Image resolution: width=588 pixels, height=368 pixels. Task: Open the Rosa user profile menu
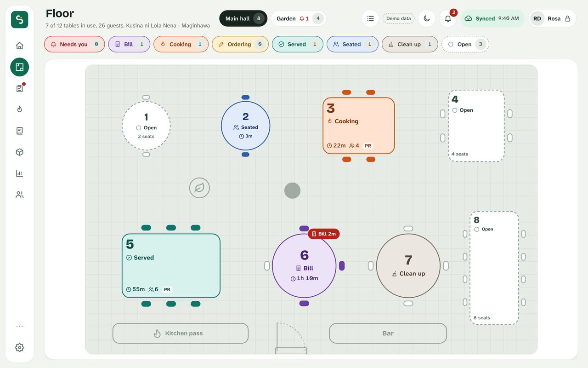click(552, 18)
